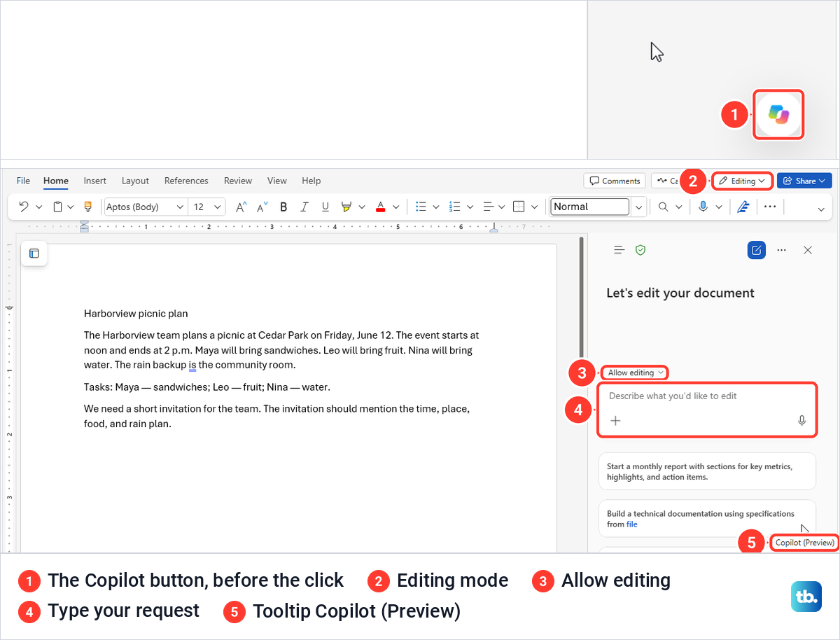Screen dimensions: 840x640
Task: Expand the font color dropdown arrow
Action: click(395, 207)
